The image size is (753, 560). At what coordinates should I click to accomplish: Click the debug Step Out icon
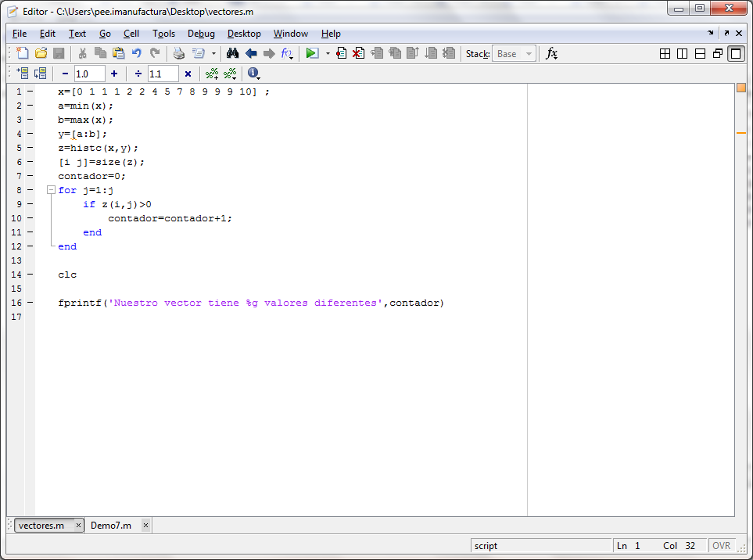[x=413, y=53]
